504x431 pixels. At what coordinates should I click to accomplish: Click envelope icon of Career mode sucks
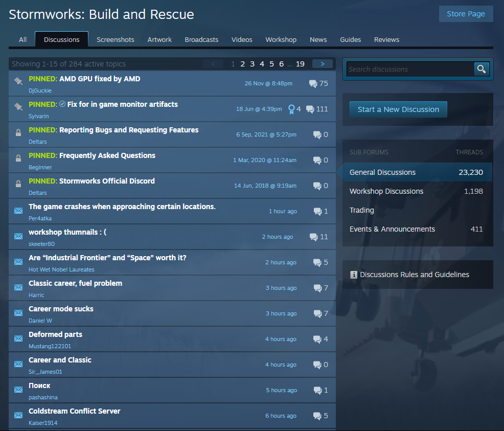point(18,313)
